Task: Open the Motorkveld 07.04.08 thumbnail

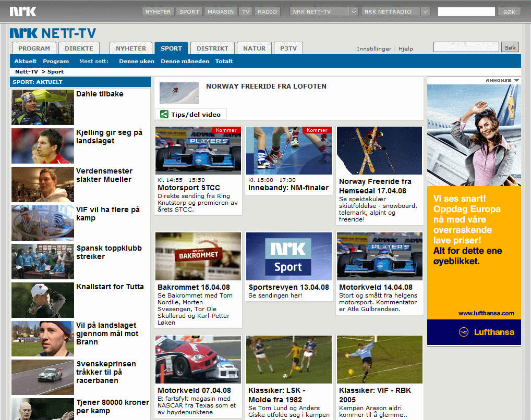Action: pyautogui.click(x=198, y=360)
